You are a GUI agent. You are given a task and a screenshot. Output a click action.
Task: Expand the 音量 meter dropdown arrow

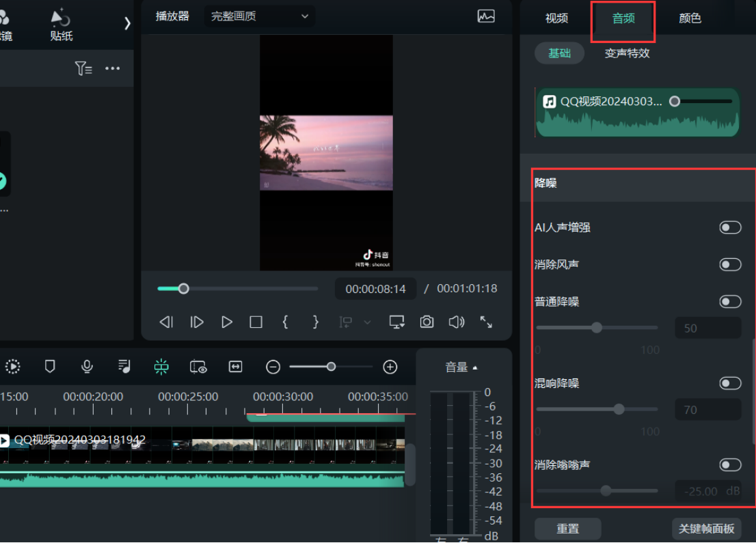(475, 367)
